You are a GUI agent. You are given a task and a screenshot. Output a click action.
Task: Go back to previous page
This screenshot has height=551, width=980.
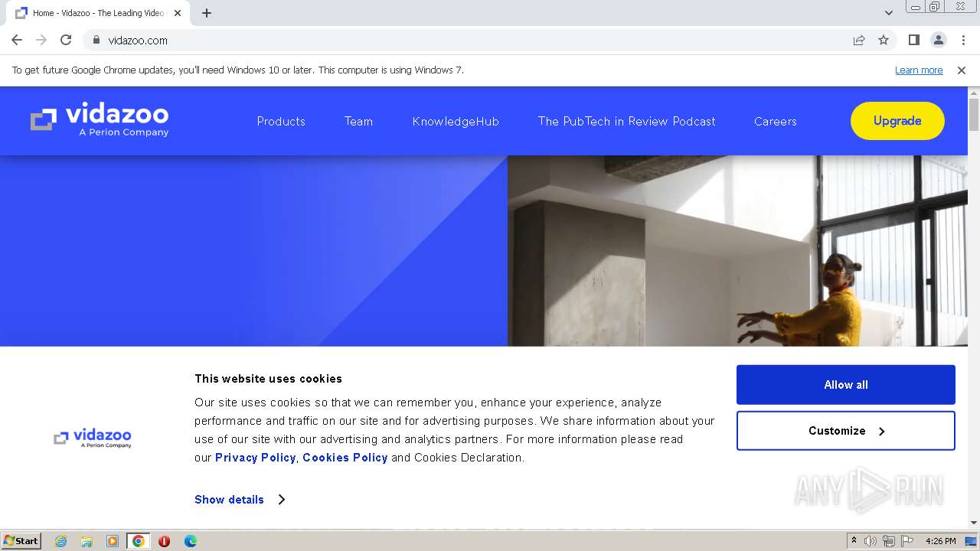(x=17, y=40)
